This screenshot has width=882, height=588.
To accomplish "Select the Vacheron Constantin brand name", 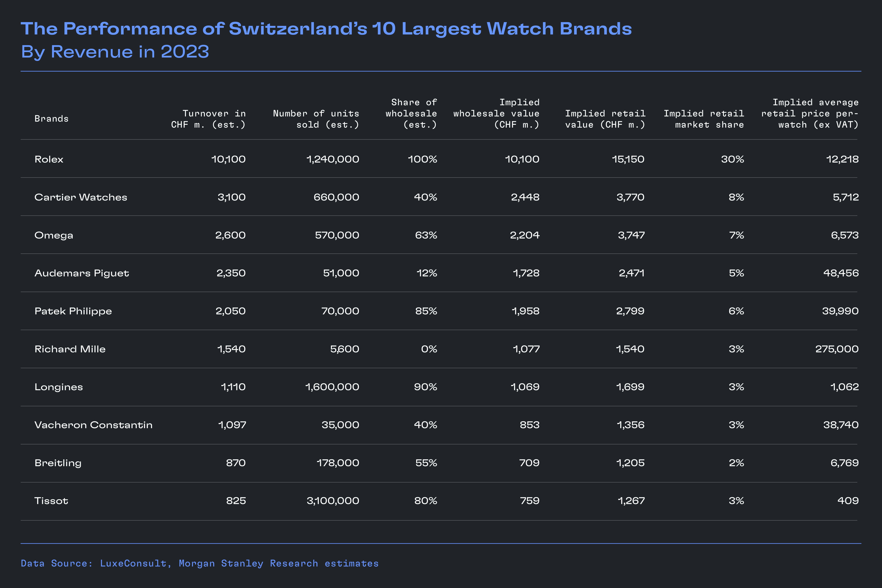I will (93, 425).
